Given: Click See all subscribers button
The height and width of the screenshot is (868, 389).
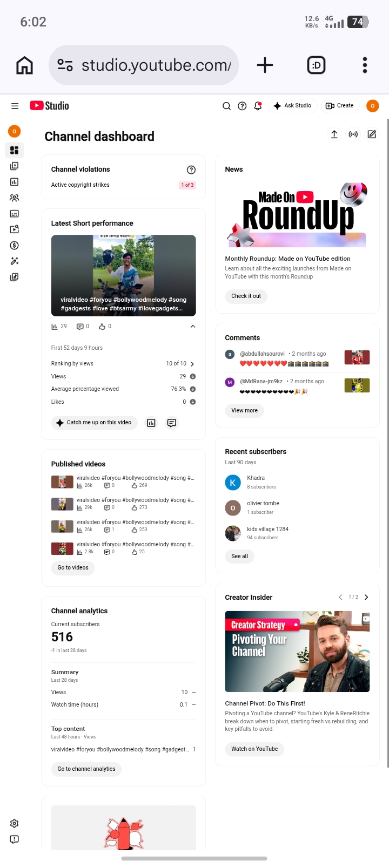Looking at the screenshot, I should [239, 556].
